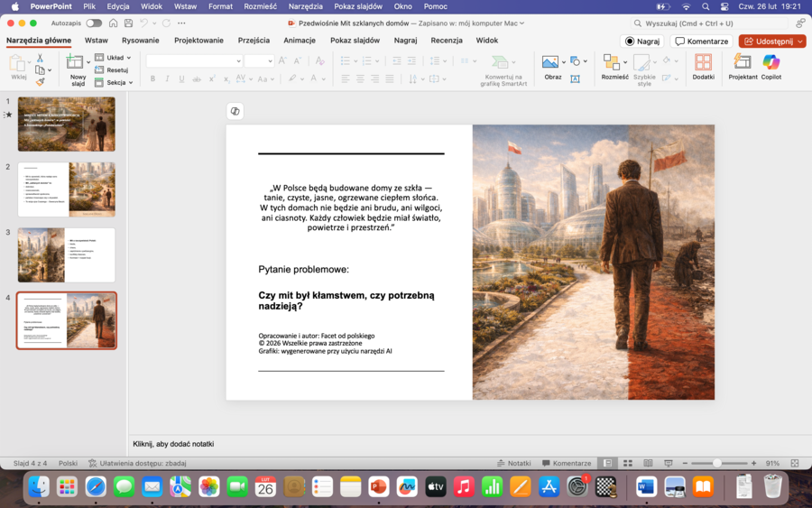Open the font name combo box
The width and height of the screenshot is (812, 508).
pyautogui.click(x=193, y=60)
